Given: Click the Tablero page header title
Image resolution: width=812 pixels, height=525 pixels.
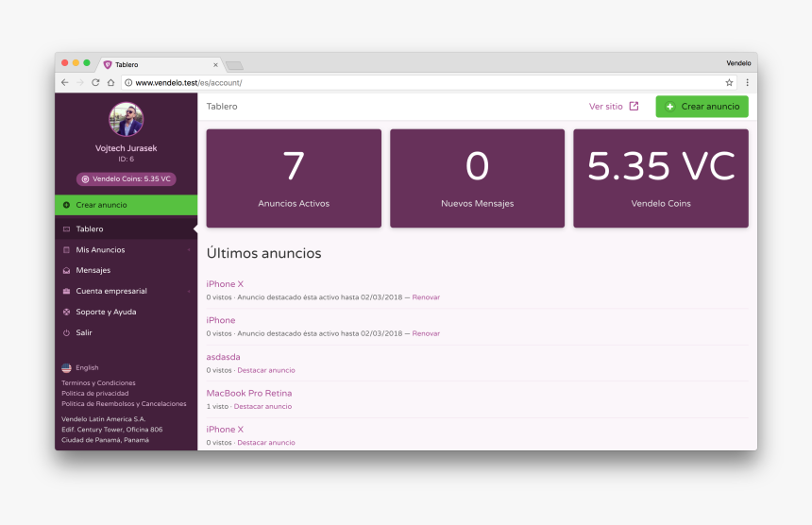Looking at the screenshot, I should 222,106.
